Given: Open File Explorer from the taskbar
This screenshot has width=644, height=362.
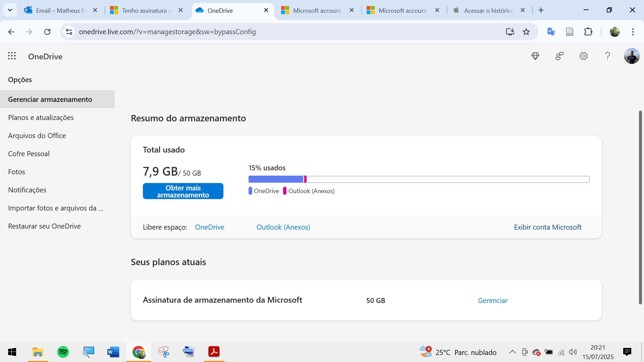Looking at the screenshot, I should pos(38,352).
